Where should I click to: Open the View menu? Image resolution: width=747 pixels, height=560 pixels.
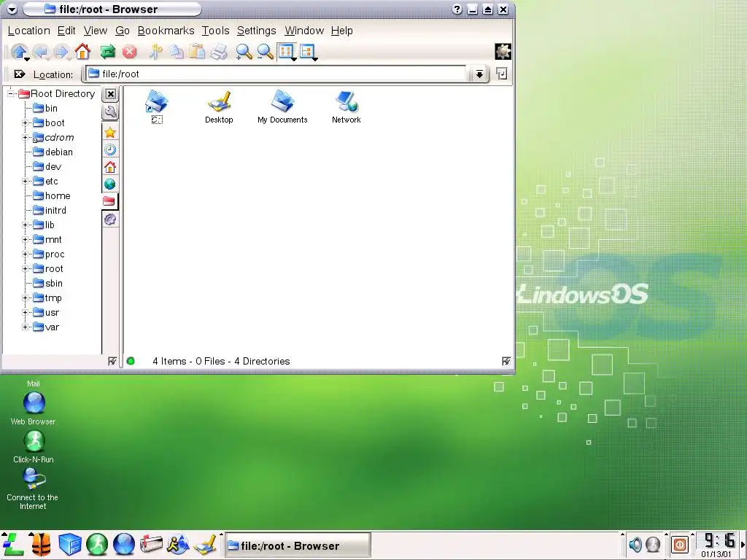[x=96, y=31]
